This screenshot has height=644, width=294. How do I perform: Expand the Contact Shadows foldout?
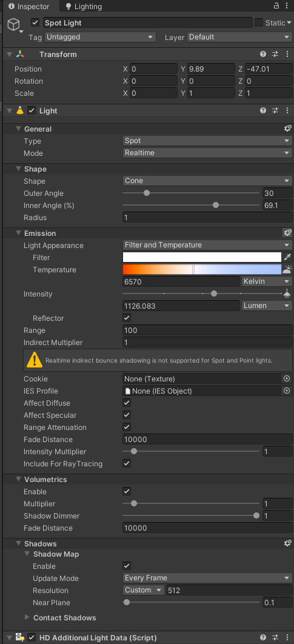point(27,617)
